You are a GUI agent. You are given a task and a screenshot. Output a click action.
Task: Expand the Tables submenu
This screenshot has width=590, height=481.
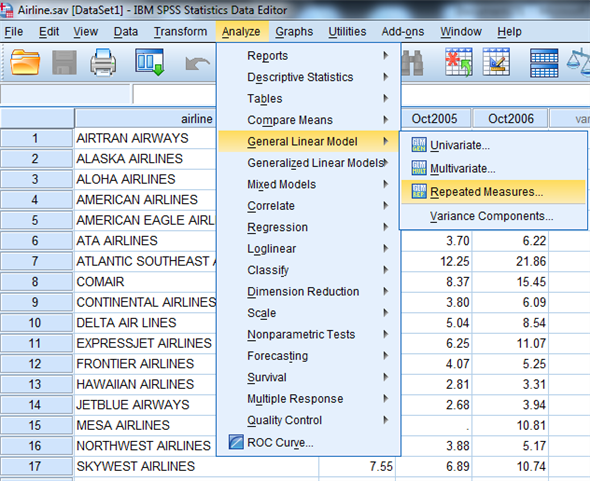pyautogui.click(x=309, y=99)
